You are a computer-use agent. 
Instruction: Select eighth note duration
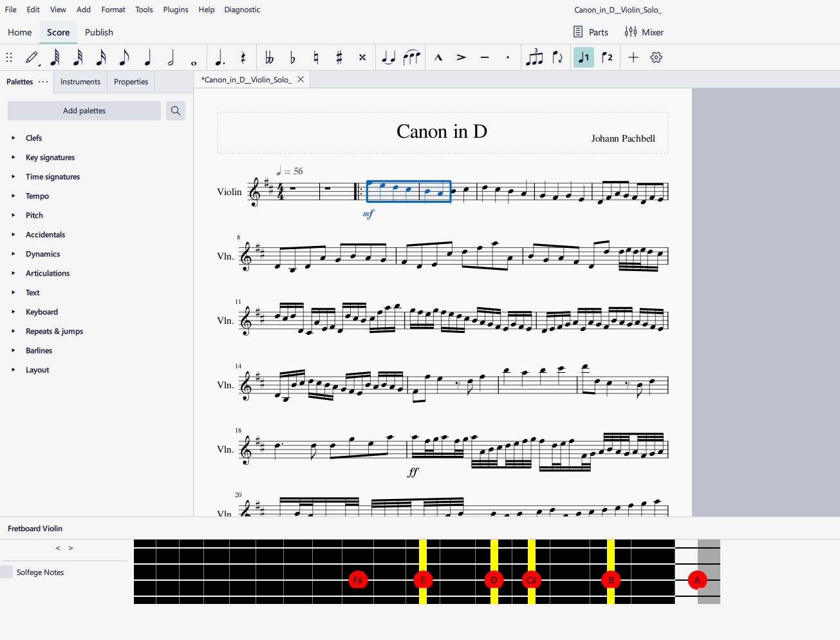pyautogui.click(x=124, y=57)
